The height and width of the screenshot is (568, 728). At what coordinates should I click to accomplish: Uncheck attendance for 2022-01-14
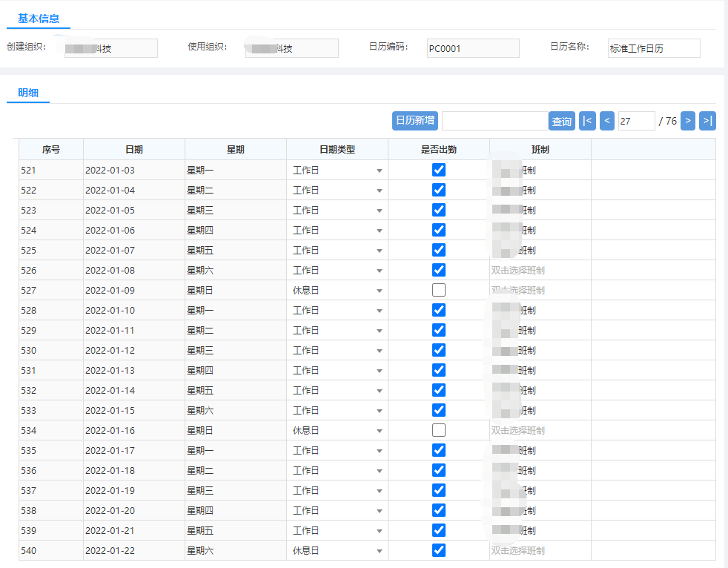(x=439, y=390)
